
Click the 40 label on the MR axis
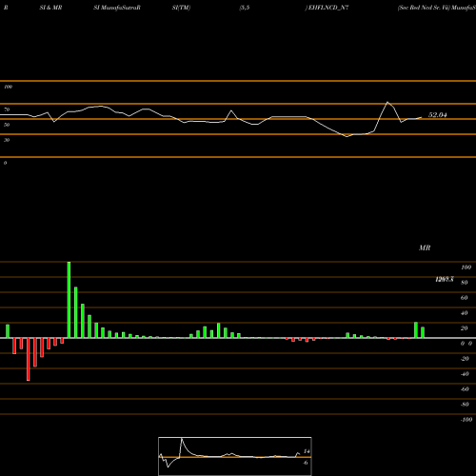tap(465, 313)
